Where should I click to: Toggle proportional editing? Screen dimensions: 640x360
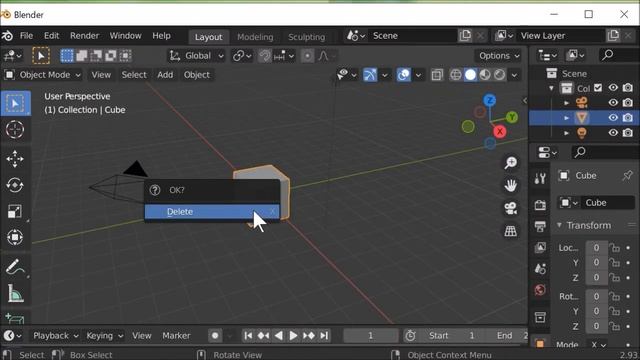pyautogui.click(x=307, y=56)
